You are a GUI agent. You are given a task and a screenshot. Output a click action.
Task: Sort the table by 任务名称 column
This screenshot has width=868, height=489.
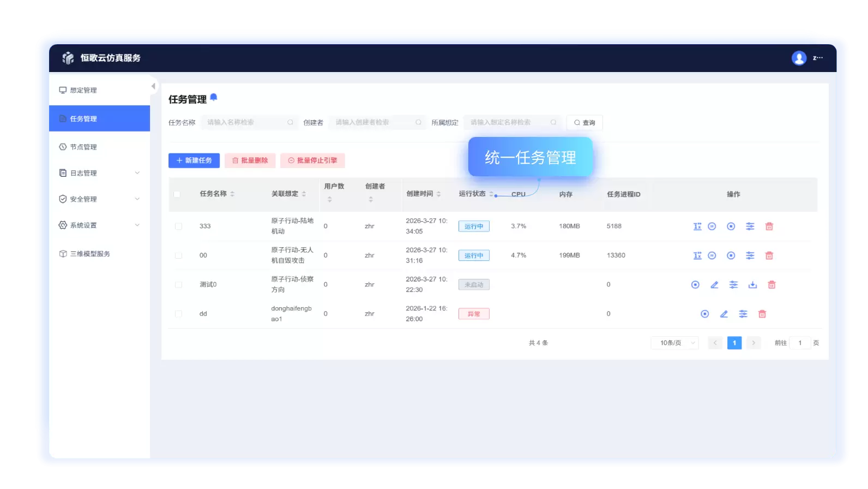(x=232, y=194)
